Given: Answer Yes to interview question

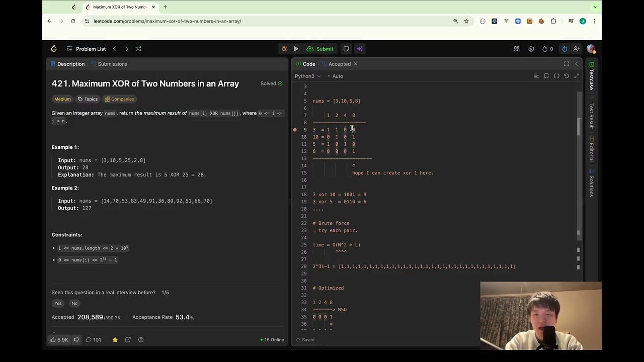Looking at the screenshot, I should pos(58,303).
